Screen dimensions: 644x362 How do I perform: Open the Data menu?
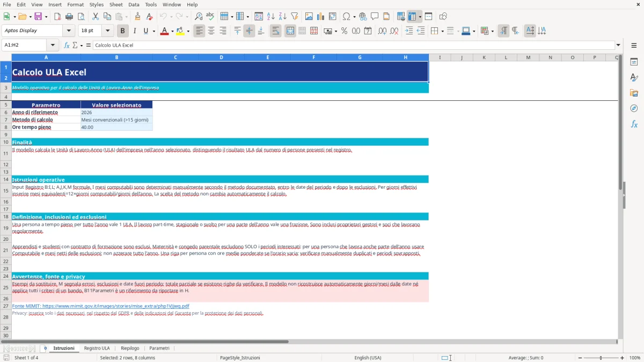pyautogui.click(x=134, y=4)
